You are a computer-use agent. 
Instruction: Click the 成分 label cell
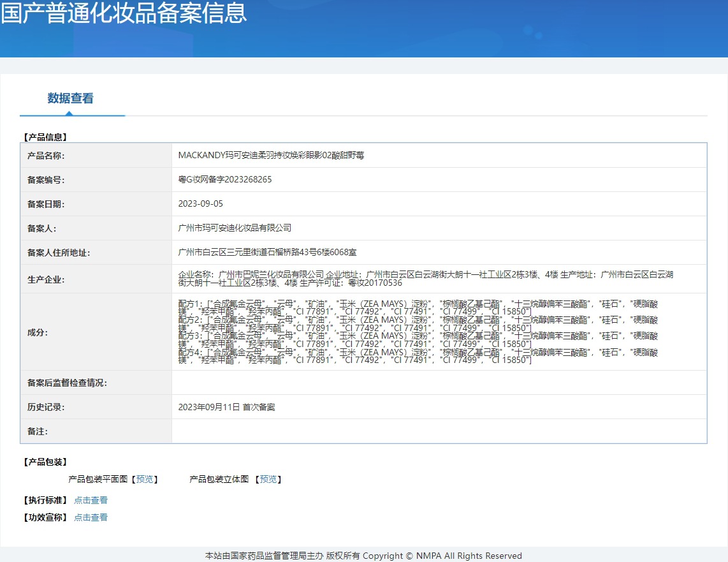point(96,332)
